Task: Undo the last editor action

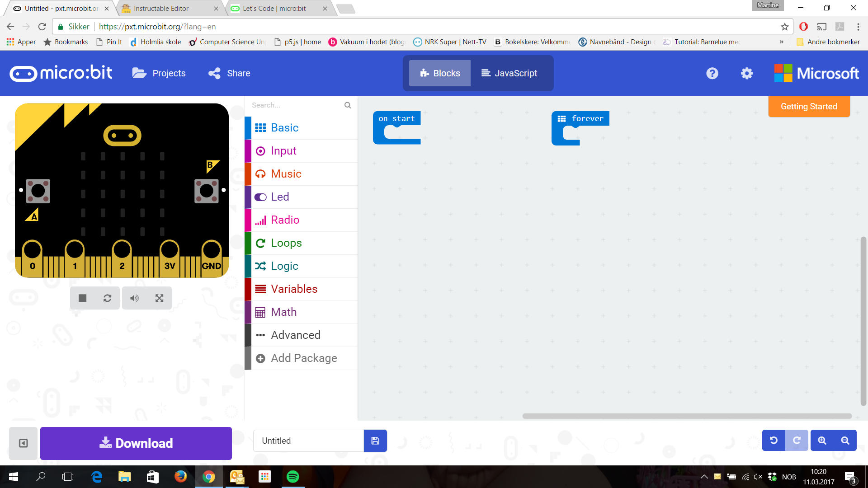Action: coord(774,441)
